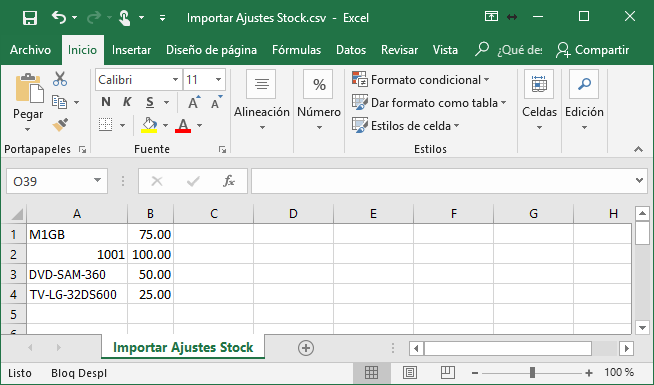Click the zoom slider handle

[x=532, y=372]
